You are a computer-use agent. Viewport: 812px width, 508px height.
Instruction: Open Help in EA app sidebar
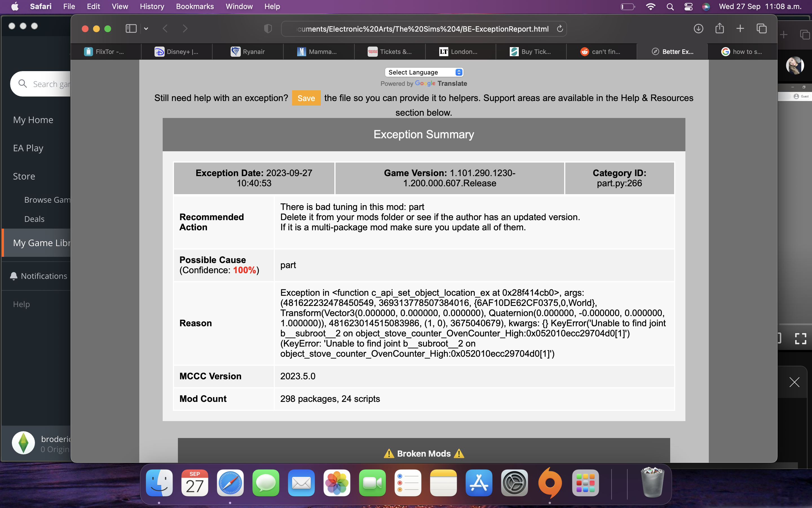21,304
